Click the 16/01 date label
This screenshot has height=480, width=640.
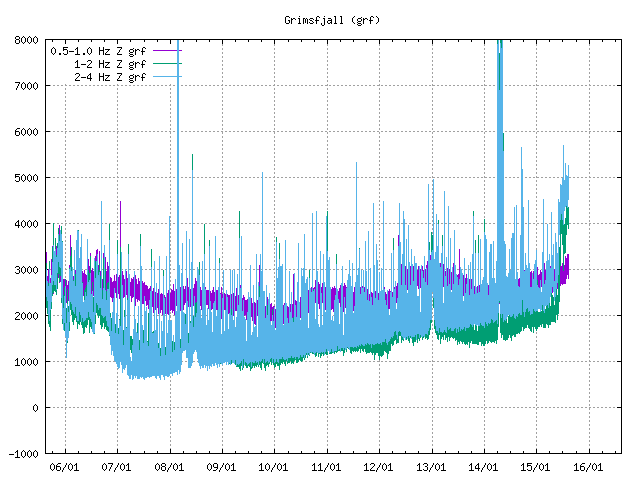[x=588, y=467]
